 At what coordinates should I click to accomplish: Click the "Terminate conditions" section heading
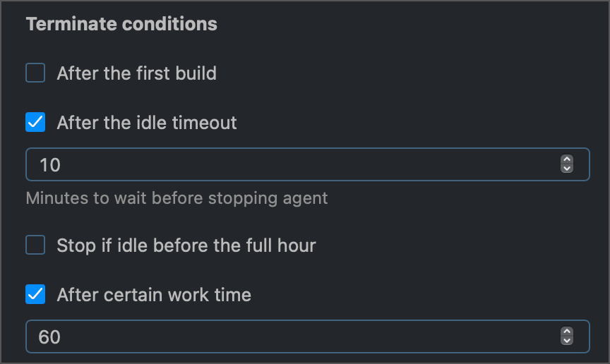(x=121, y=24)
